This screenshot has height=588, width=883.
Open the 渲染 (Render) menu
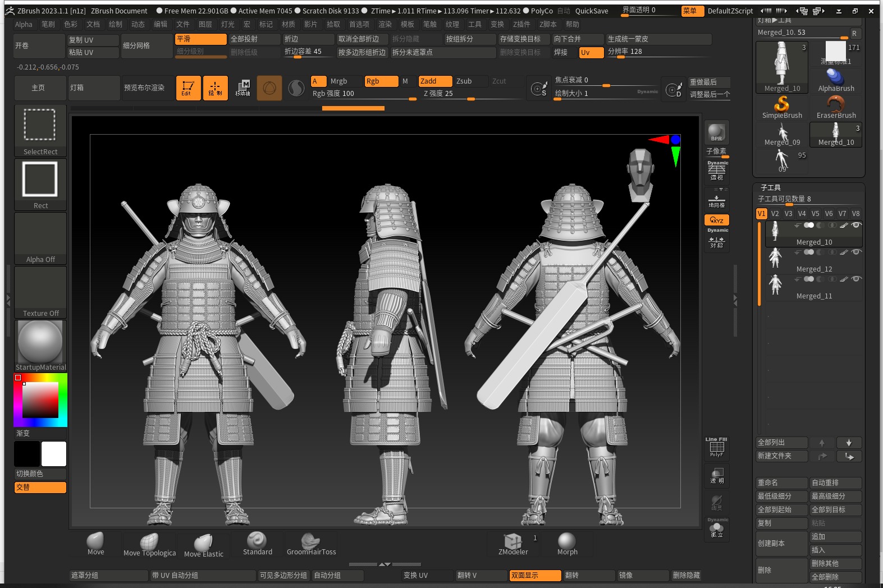coord(385,24)
